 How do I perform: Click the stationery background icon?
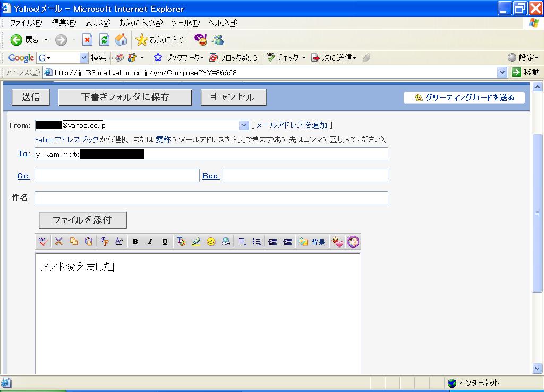pyautogui.click(x=303, y=242)
